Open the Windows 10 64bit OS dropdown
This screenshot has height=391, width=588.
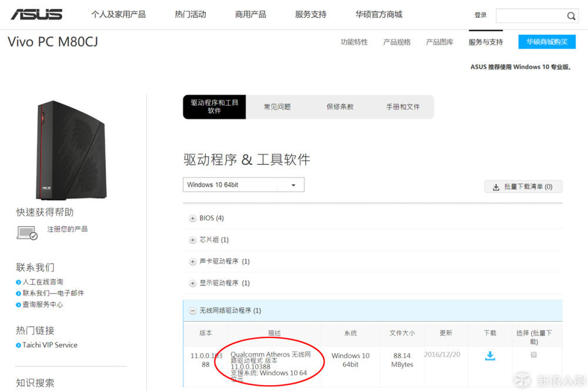pyautogui.click(x=243, y=185)
